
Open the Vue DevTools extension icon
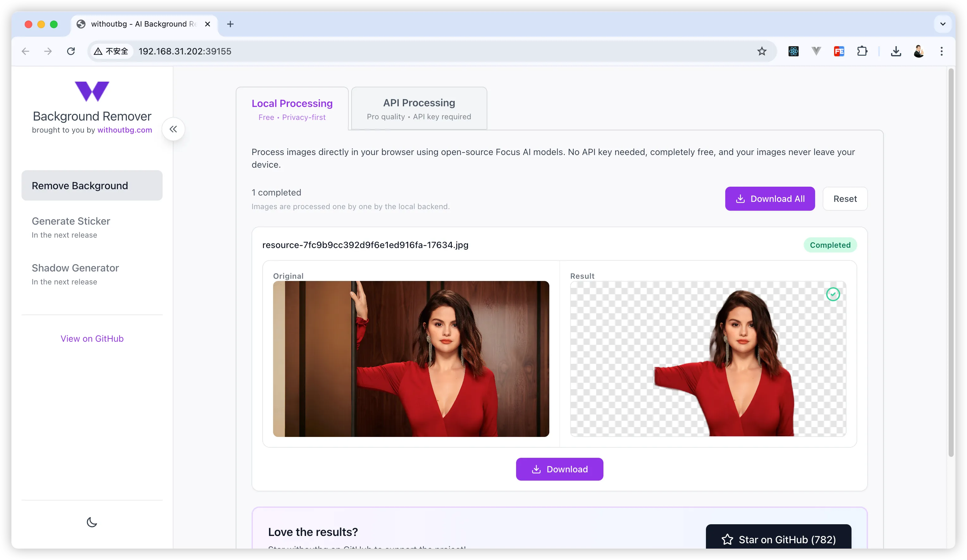tap(816, 51)
